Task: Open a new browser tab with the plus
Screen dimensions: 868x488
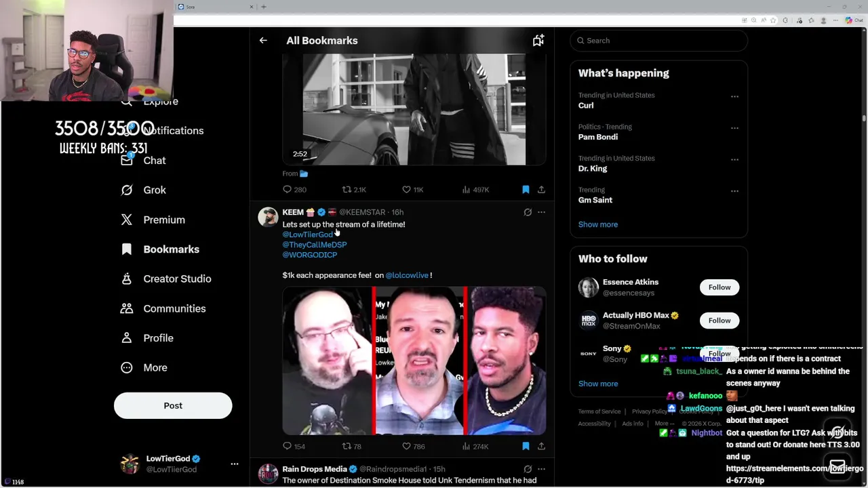Action: tap(264, 7)
